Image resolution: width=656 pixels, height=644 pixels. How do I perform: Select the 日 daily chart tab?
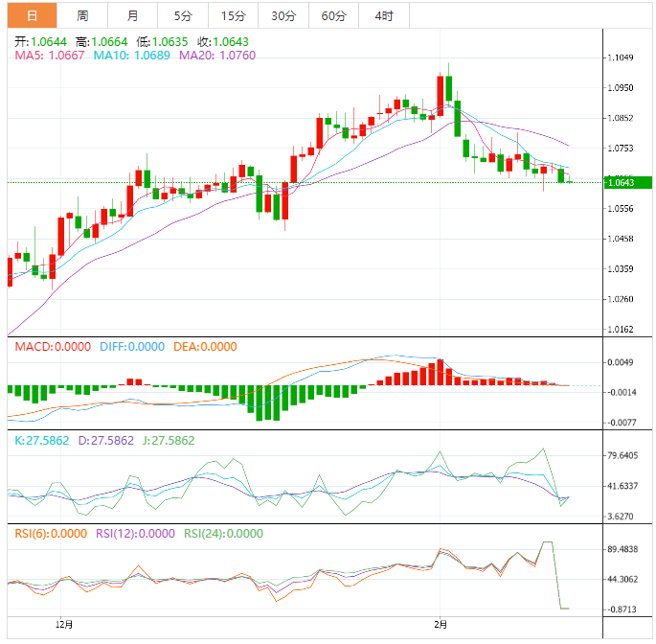pos(33,15)
